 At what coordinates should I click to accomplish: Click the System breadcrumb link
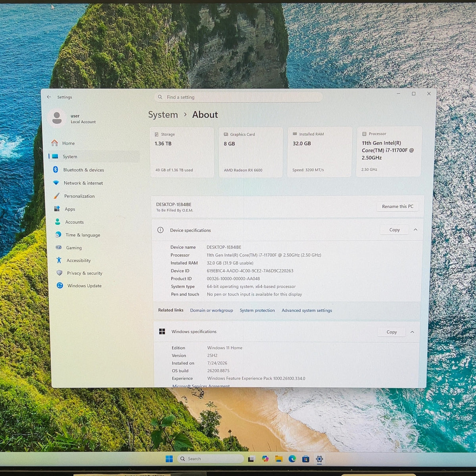[x=163, y=115]
